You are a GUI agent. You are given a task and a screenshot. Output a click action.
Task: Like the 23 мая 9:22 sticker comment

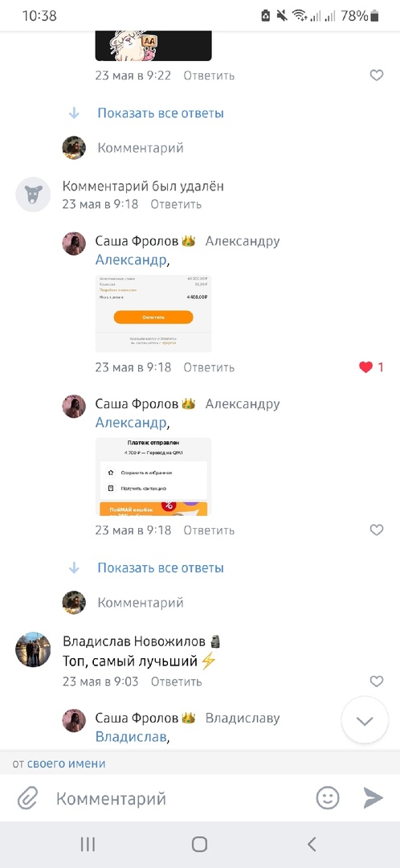click(376, 76)
